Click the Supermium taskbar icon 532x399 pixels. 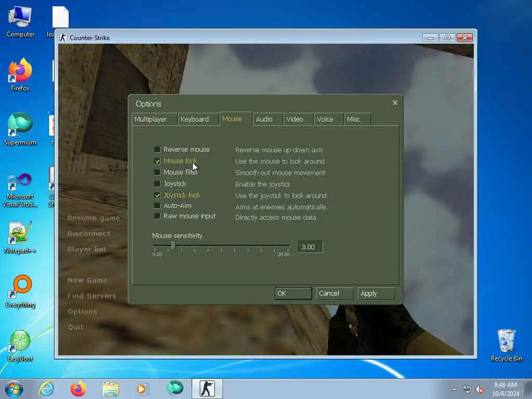point(175,388)
